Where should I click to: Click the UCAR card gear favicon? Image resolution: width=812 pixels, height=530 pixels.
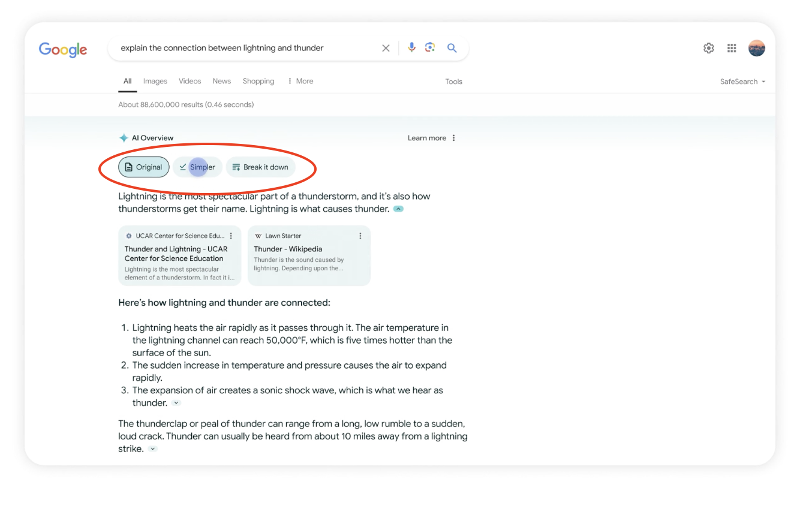(x=128, y=236)
